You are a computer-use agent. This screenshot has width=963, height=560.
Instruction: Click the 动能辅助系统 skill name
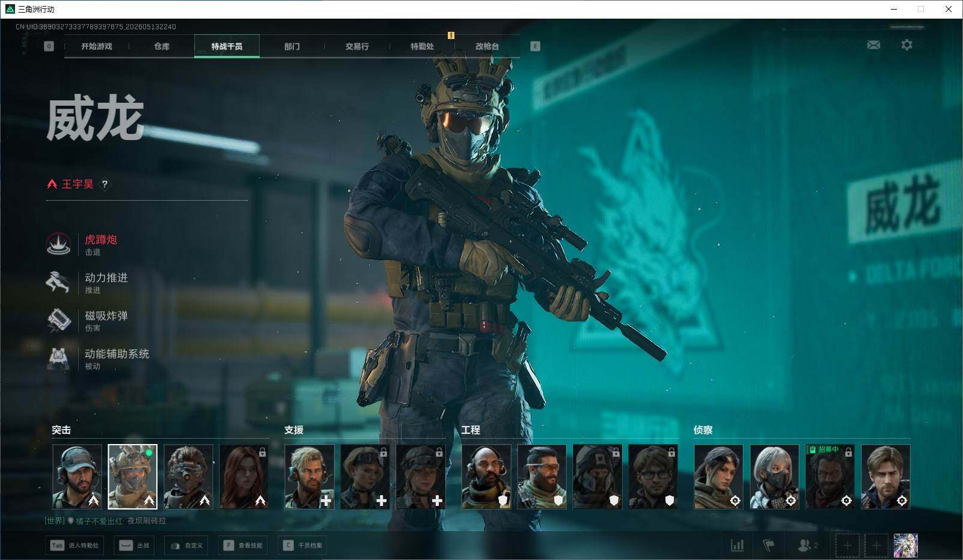[117, 354]
